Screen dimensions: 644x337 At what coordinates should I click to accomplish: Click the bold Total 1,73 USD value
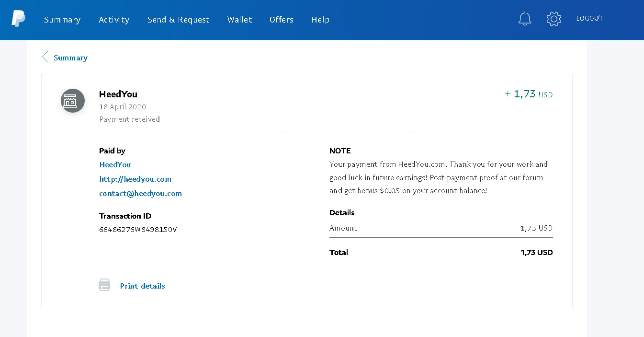(537, 252)
